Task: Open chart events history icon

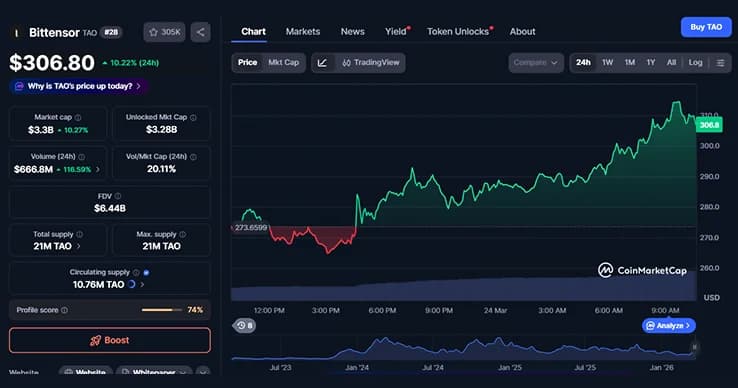Action: pyautogui.click(x=244, y=325)
